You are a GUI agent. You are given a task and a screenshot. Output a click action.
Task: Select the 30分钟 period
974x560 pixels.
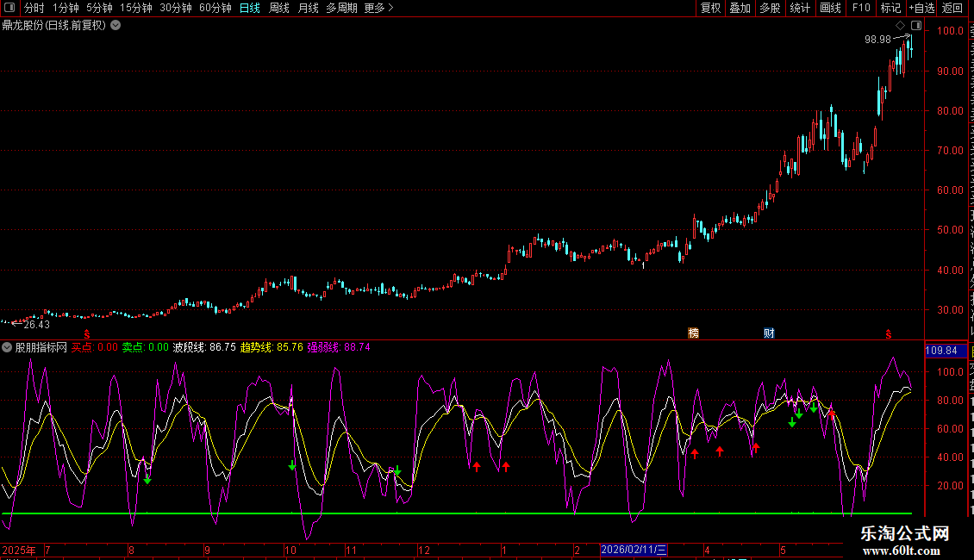click(176, 8)
